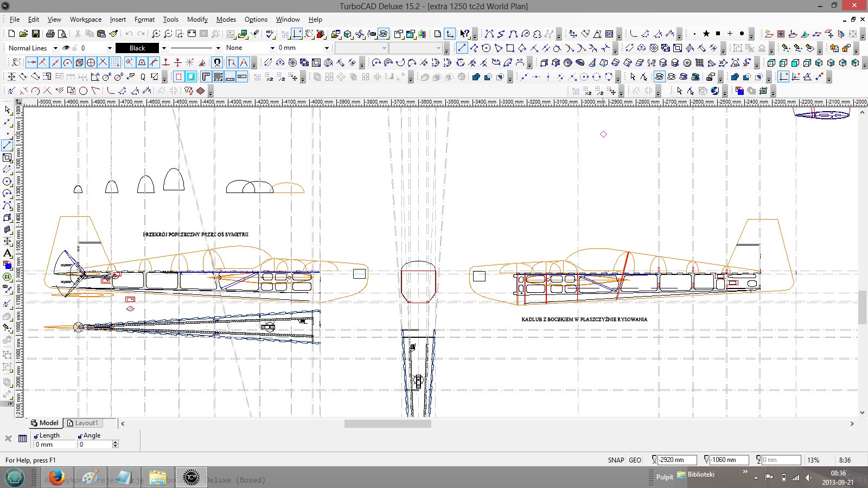This screenshot has height=488, width=868.
Task: Select the Text tool in left toolbar
Action: [x=8, y=253]
